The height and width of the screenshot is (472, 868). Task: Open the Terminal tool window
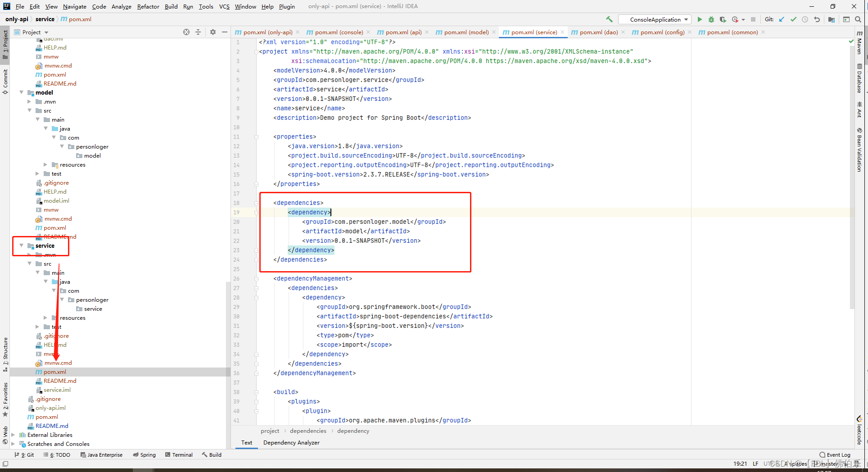tap(179, 455)
